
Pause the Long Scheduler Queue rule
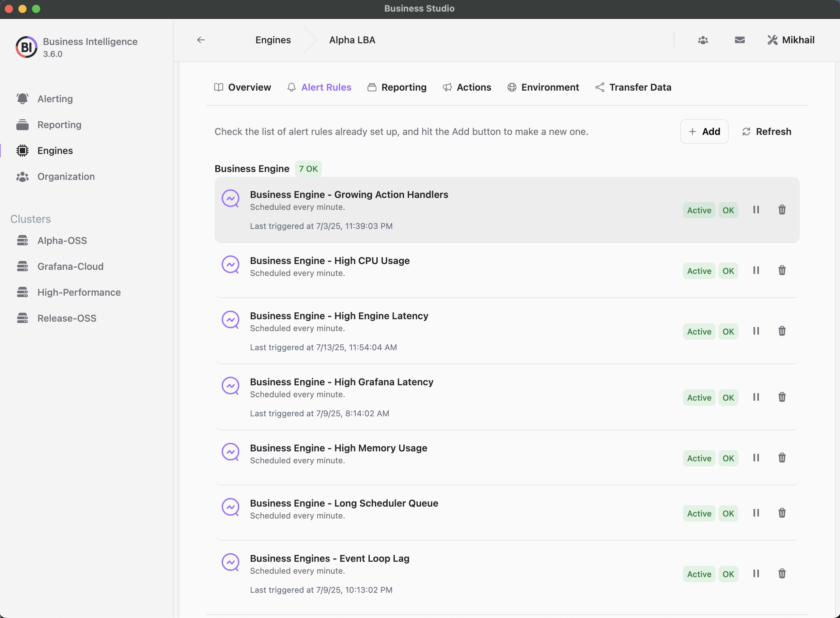click(756, 513)
